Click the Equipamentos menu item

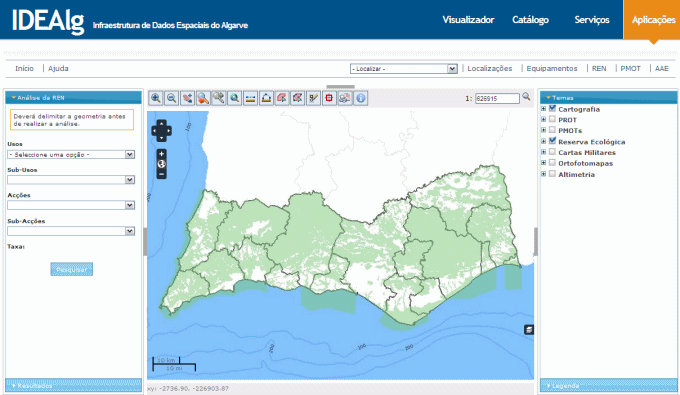point(552,69)
